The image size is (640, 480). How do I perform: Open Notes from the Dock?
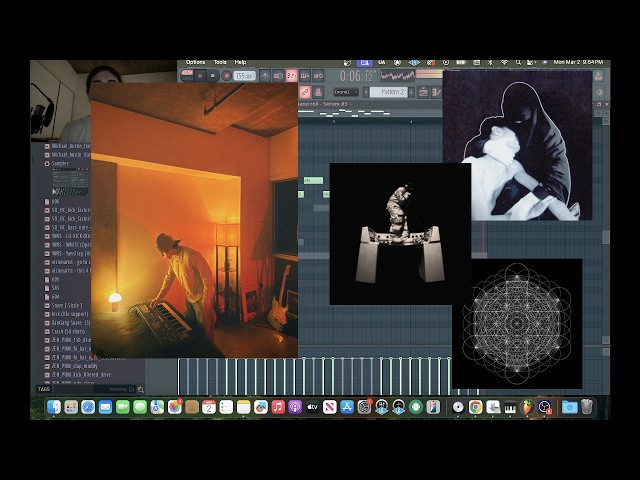coord(243,407)
